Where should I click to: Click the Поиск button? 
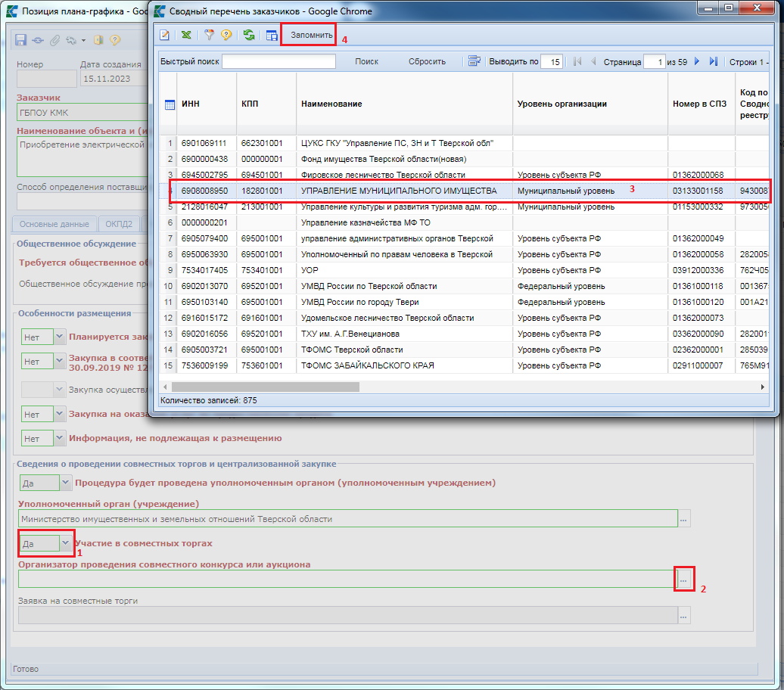coord(367,62)
